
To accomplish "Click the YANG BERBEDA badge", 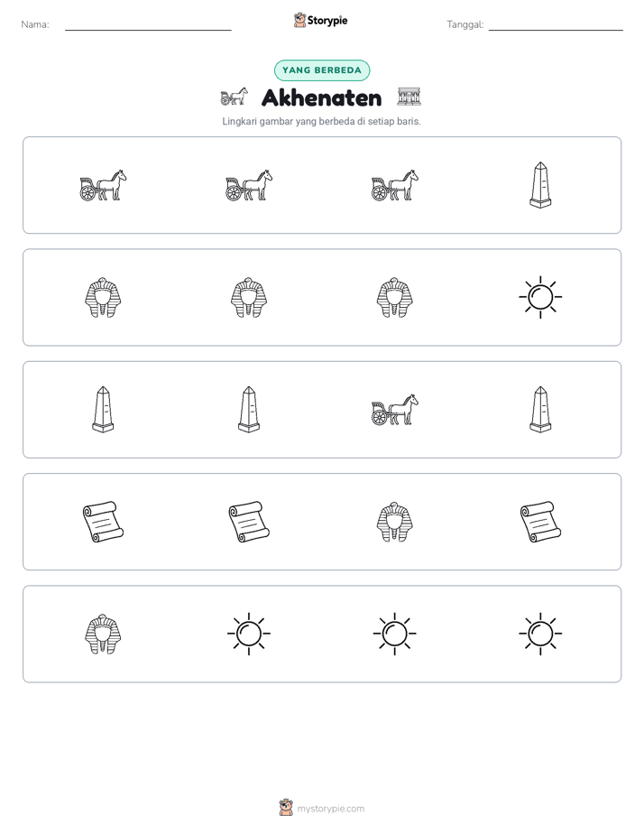I will pyautogui.click(x=322, y=70).
